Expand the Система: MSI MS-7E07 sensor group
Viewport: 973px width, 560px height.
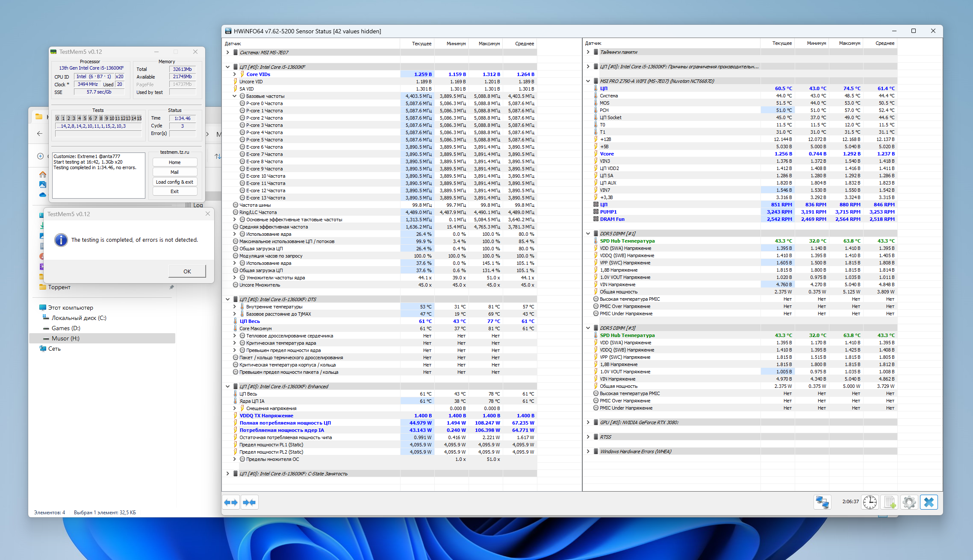(228, 53)
